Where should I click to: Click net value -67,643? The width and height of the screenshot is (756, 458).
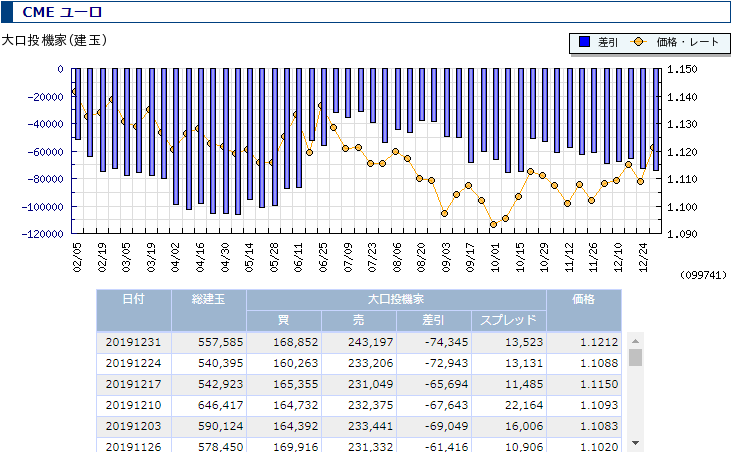(446, 405)
